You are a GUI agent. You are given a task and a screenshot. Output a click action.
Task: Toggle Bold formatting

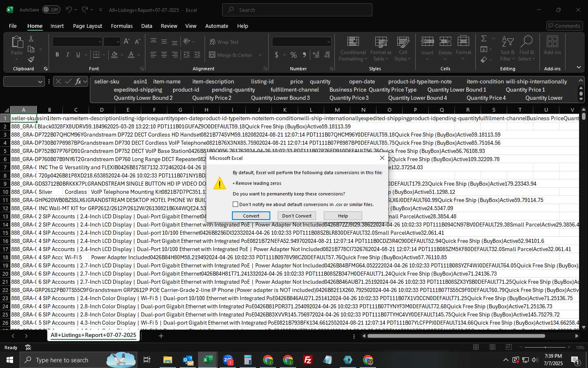click(x=57, y=55)
